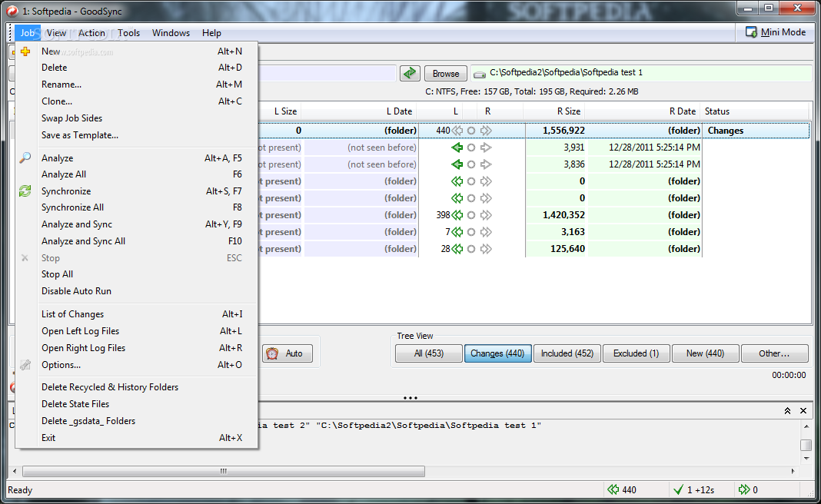
Task: Collapse log panel with double chevron
Action: click(x=787, y=411)
